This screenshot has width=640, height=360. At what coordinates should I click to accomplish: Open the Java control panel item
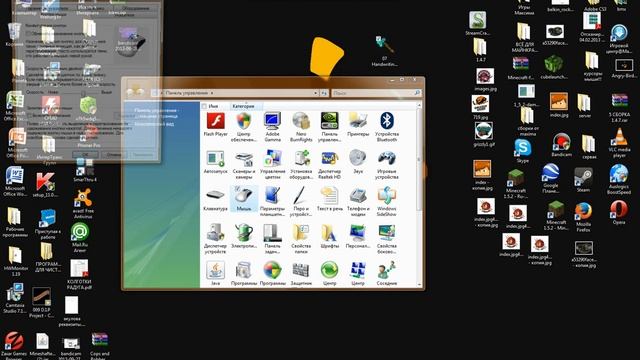coord(215,273)
